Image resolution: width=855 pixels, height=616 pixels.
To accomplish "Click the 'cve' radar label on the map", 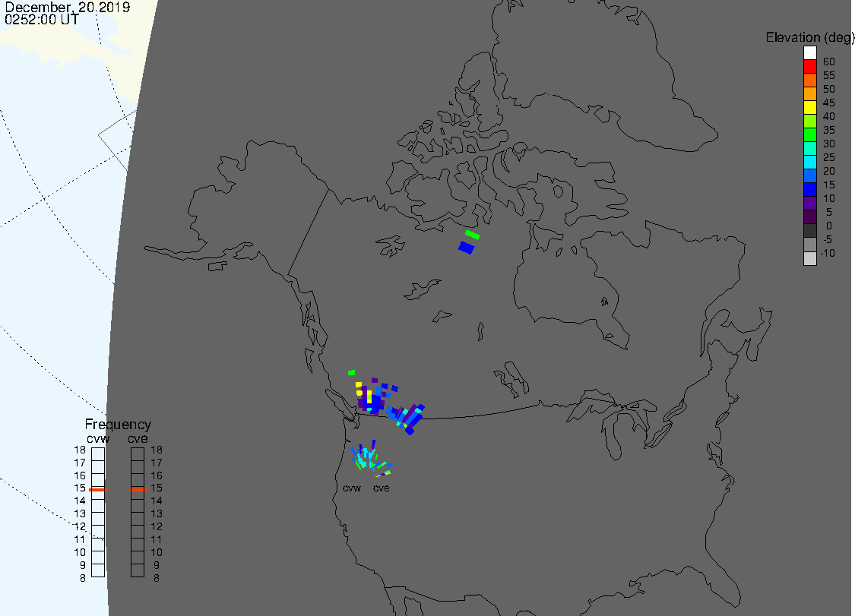I will point(382,488).
